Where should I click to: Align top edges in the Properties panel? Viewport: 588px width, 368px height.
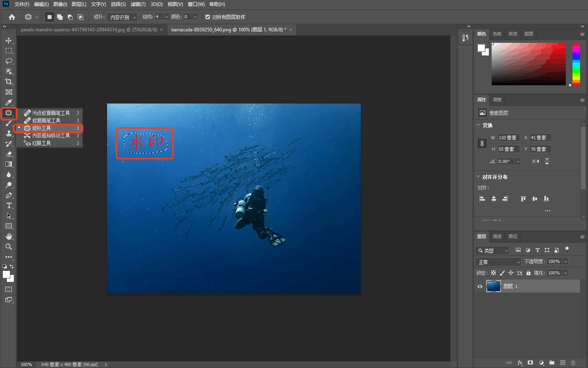coord(523,199)
